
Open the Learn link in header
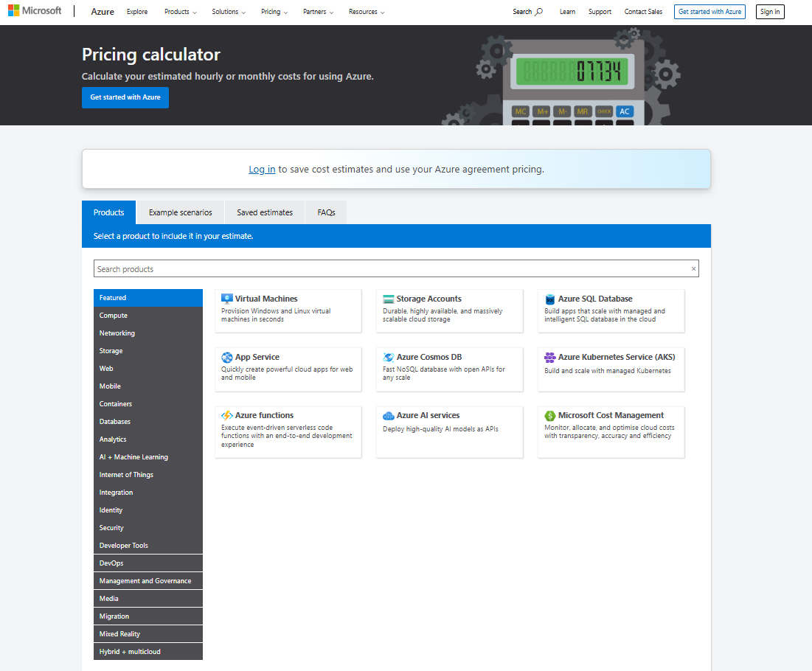tap(567, 11)
